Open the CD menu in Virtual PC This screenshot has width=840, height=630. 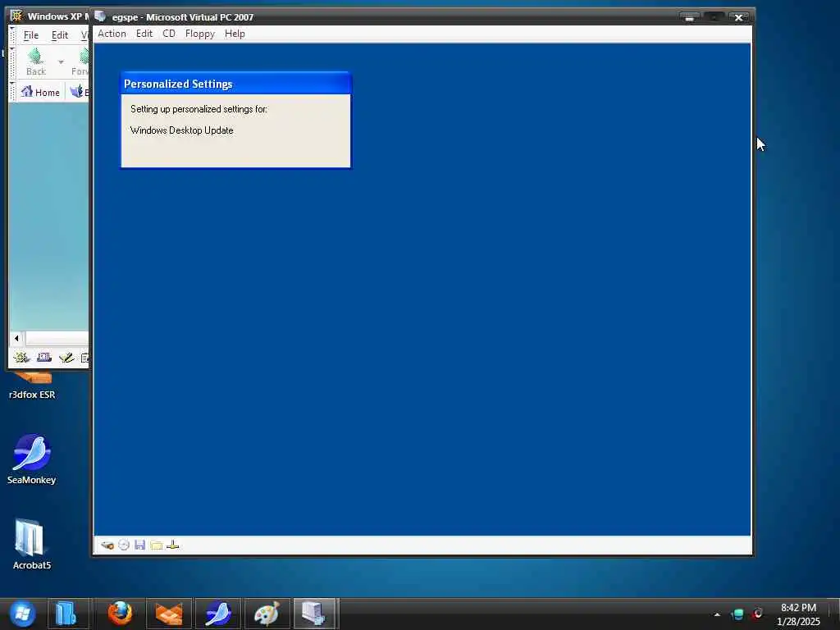[169, 34]
